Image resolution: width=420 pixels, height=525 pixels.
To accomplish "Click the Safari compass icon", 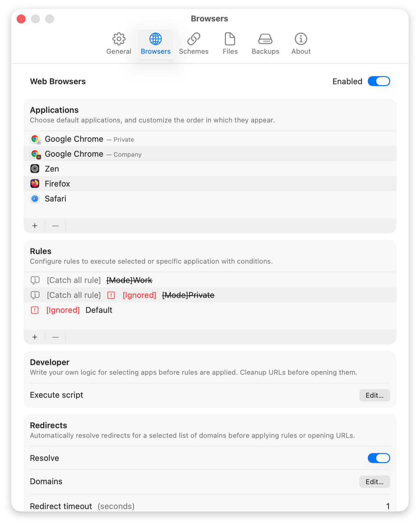I will (35, 198).
